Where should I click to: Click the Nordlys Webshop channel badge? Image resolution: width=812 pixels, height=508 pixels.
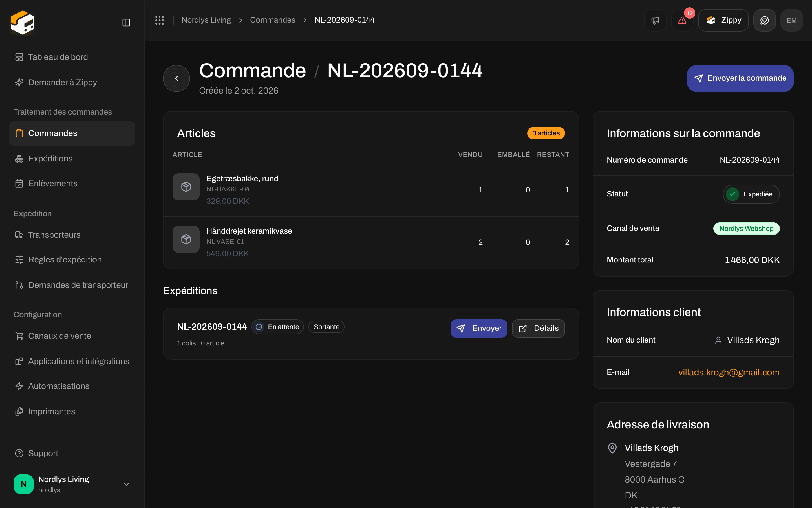click(746, 229)
